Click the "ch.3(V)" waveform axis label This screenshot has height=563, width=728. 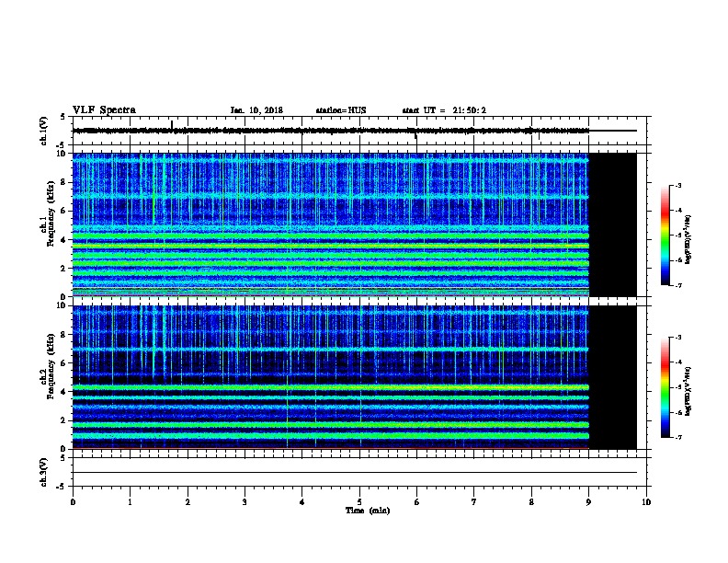tap(43, 472)
